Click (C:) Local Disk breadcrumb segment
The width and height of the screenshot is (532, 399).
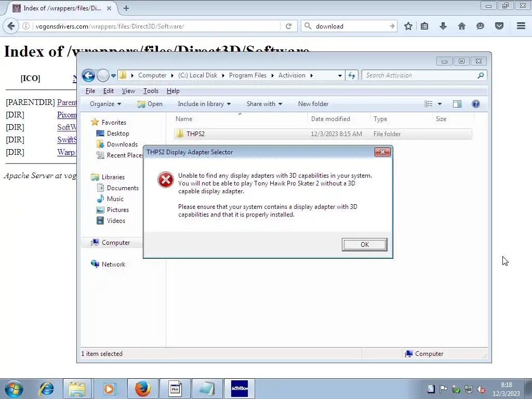198,75
